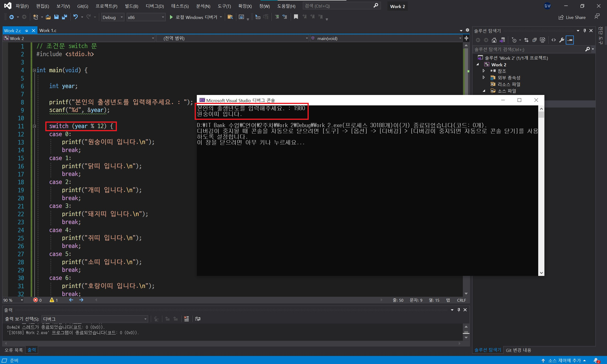Toggle word wrap in Output panel
Viewport: 607px width, 364px height.
click(x=198, y=319)
